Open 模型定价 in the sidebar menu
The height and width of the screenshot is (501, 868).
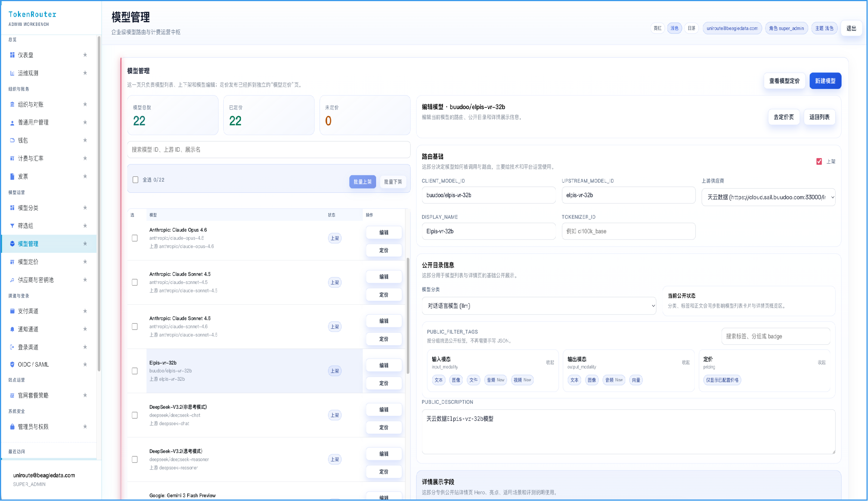click(28, 262)
